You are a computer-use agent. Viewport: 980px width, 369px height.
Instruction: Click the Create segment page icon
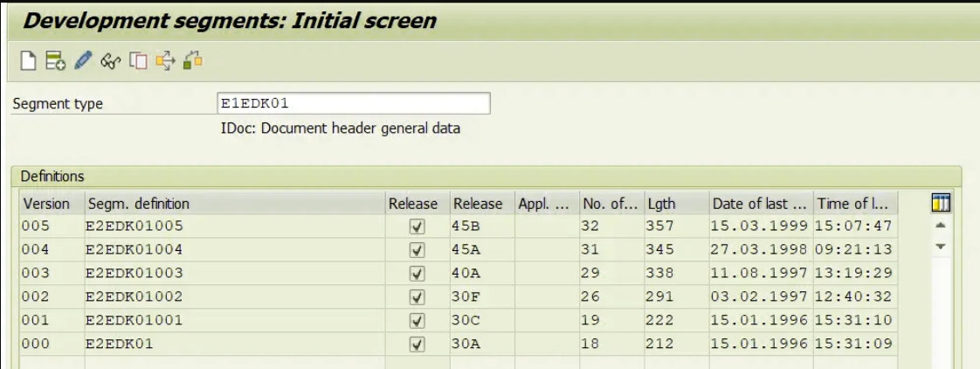click(x=27, y=61)
